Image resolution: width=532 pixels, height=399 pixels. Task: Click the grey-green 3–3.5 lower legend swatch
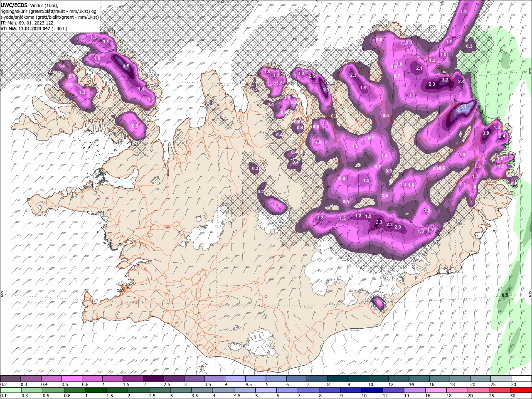click(181, 390)
